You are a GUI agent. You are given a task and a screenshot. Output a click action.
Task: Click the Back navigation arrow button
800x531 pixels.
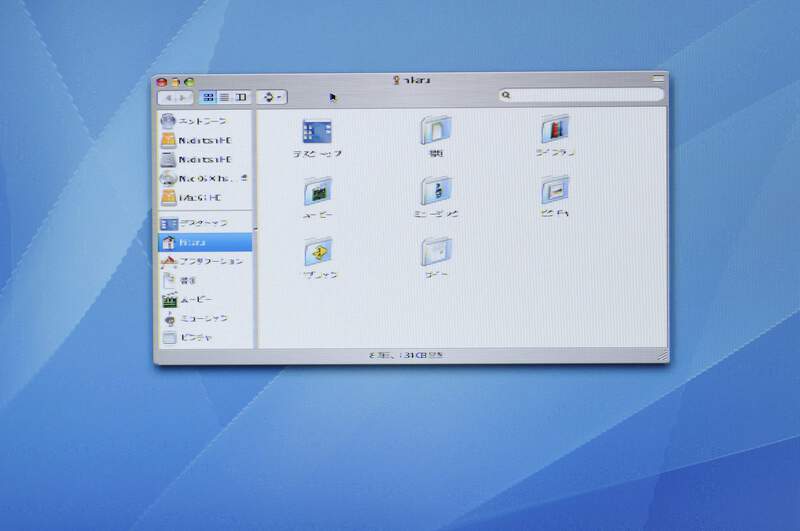tap(170, 98)
